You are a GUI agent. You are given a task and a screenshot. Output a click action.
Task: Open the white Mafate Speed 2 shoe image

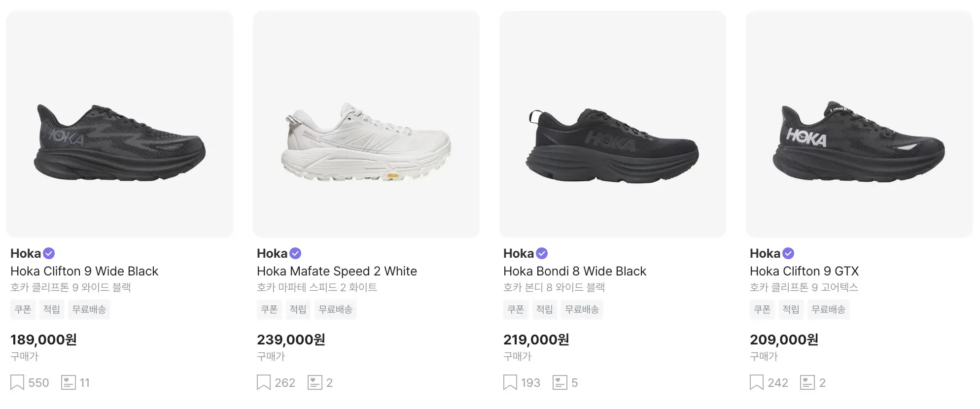point(366,124)
